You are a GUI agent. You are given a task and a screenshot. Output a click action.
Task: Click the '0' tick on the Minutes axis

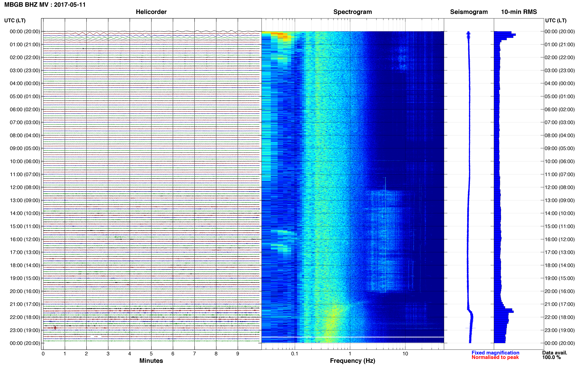(43, 354)
